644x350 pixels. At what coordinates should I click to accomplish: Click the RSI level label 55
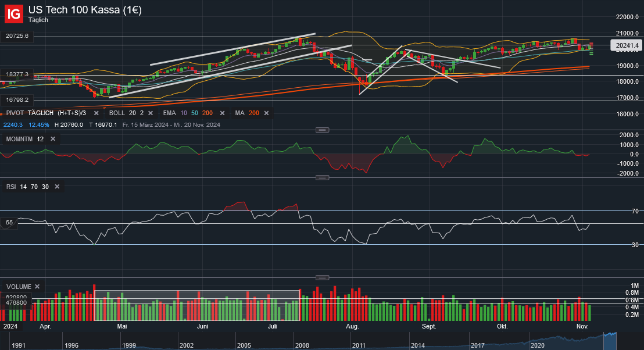pos(9,222)
